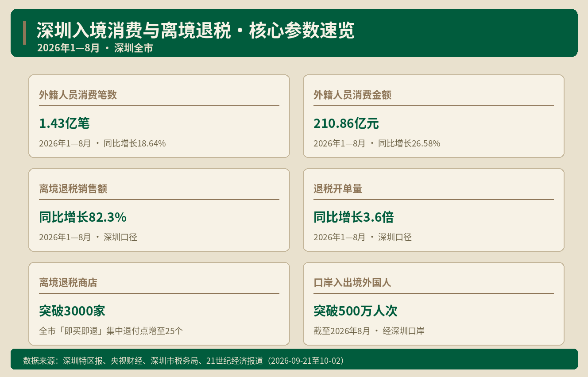This screenshot has width=588, height=377.
Task: Select the subtitle 2026年1—8月 · 深圳全市
Action: 95,48
